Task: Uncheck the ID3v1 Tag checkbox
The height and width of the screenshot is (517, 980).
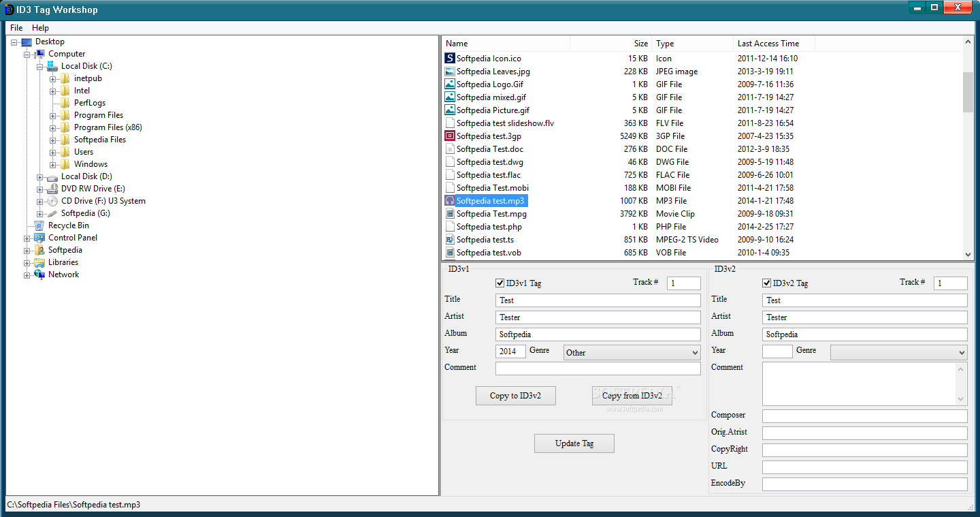Action: coord(500,283)
